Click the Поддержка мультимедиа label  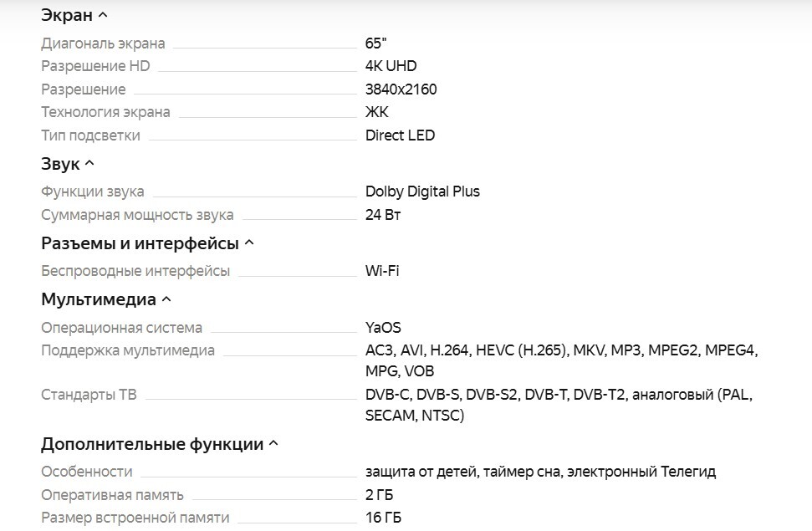point(128,350)
